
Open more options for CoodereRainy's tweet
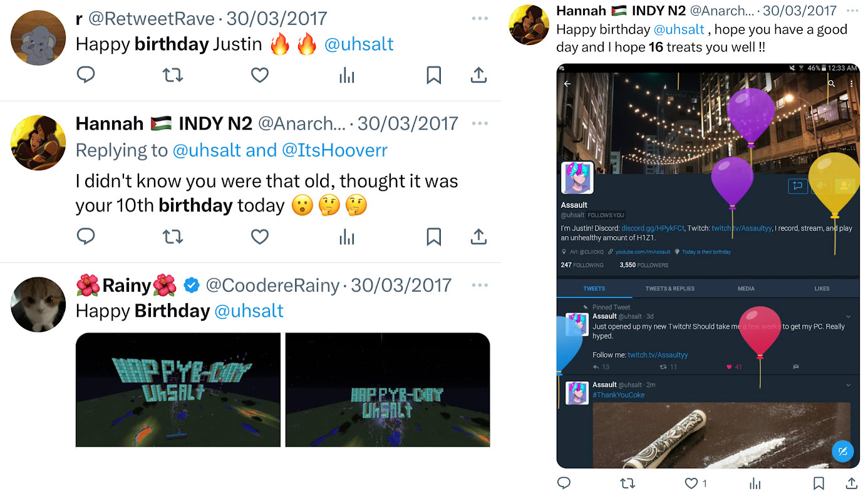[480, 286]
